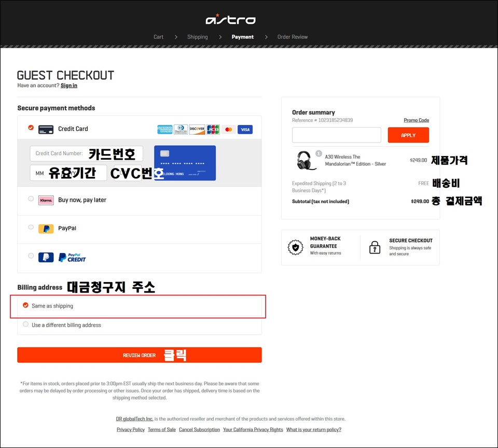Click the A30 Wireless Mandalorian Edition product name

pyautogui.click(x=355, y=160)
